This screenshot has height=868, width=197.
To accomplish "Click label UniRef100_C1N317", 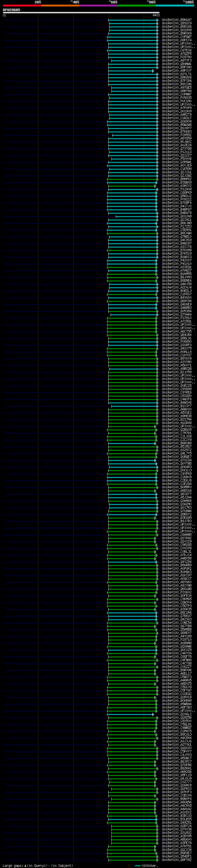I will click(x=177, y=118).
